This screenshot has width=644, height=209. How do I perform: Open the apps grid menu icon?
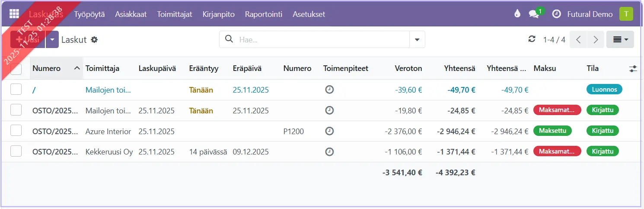coord(14,14)
